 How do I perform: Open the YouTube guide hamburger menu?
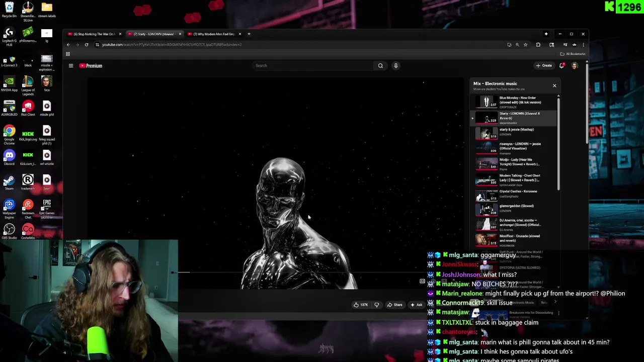[x=71, y=66]
